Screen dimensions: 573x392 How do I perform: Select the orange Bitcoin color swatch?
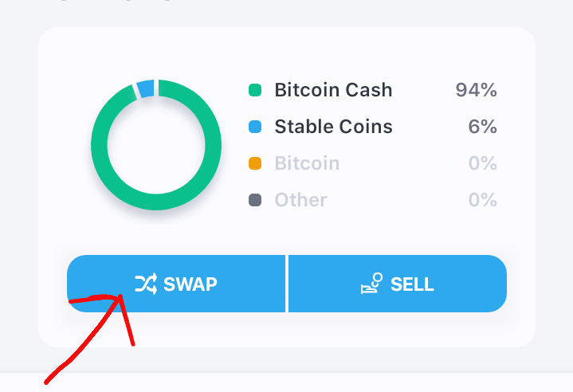[255, 163]
